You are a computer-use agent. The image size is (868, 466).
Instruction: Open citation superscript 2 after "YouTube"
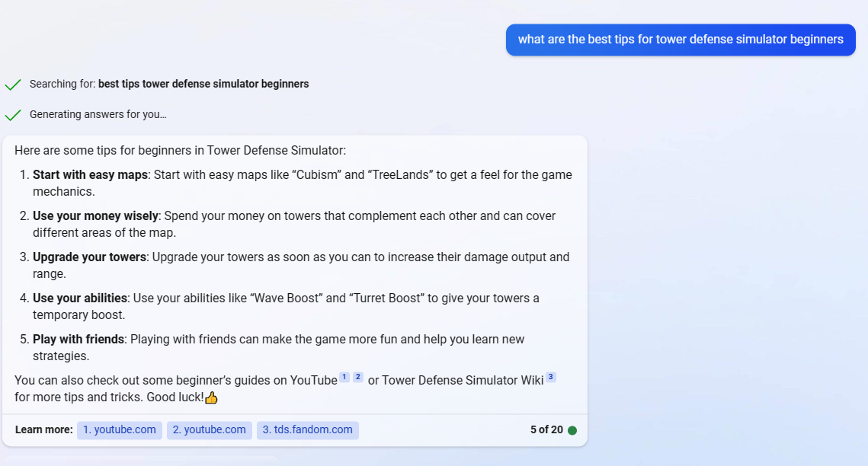pos(357,375)
